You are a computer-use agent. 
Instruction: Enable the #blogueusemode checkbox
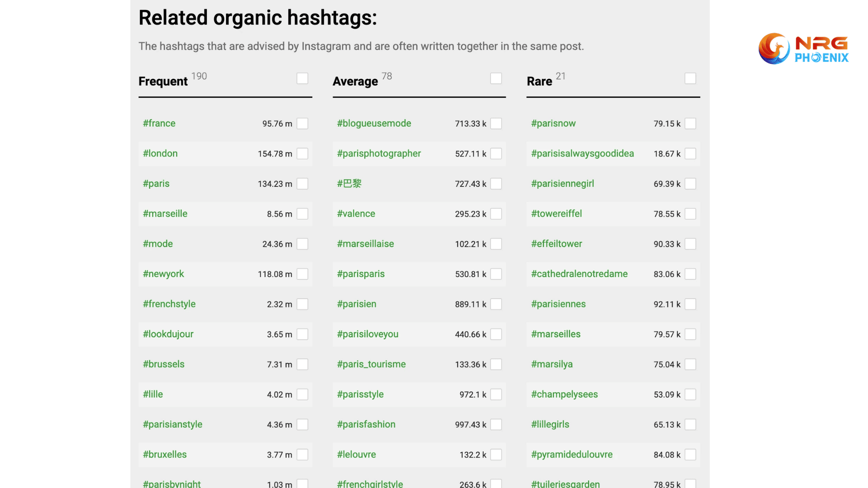click(496, 123)
